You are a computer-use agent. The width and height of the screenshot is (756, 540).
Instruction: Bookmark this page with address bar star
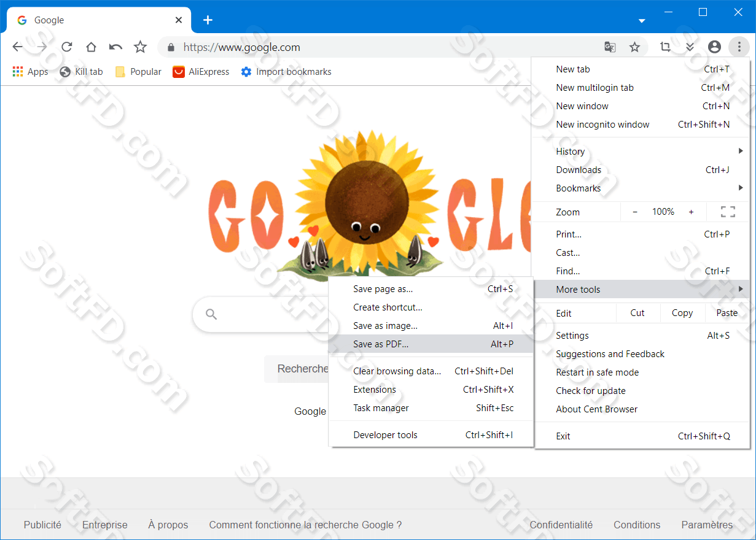634,47
